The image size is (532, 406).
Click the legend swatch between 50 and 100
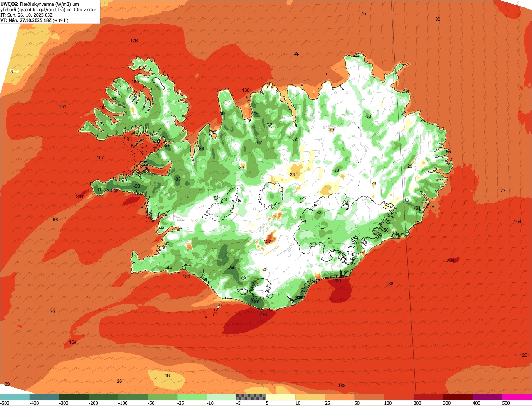369,397
